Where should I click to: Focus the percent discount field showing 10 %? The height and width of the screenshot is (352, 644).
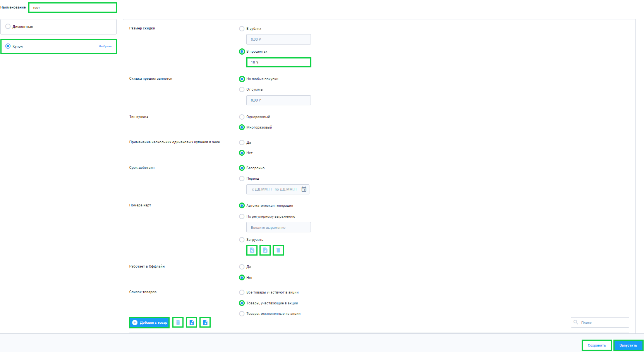pyautogui.click(x=278, y=62)
